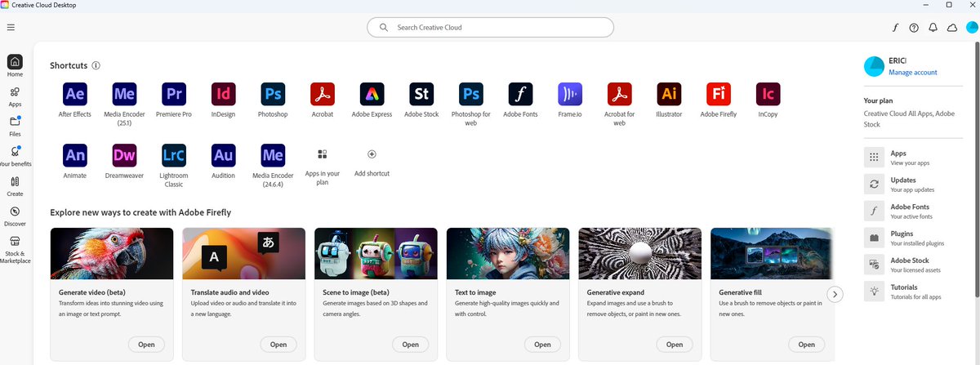
Task: Select the Translate audio and video thumbnail
Action: (244, 254)
